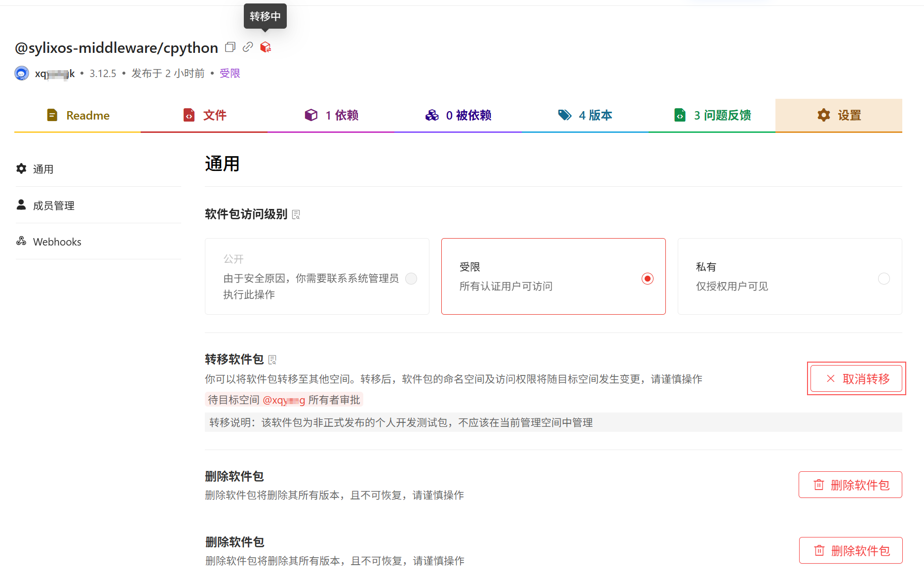
Task: Click the first 删除软件包 button
Action: pos(850,485)
